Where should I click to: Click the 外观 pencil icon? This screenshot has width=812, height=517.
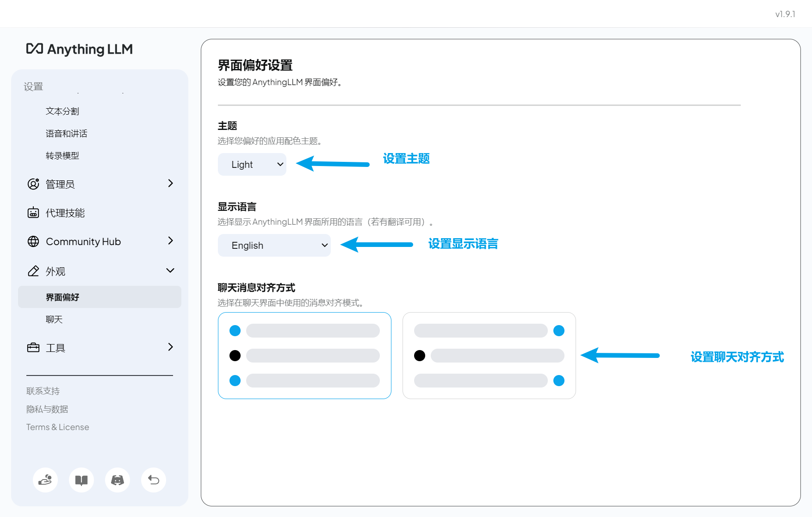click(33, 271)
